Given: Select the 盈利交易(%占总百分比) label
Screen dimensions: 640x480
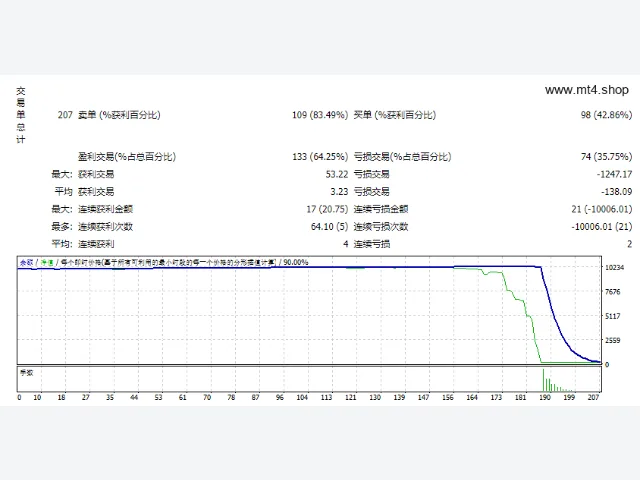Looking at the screenshot, I should tap(127, 157).
